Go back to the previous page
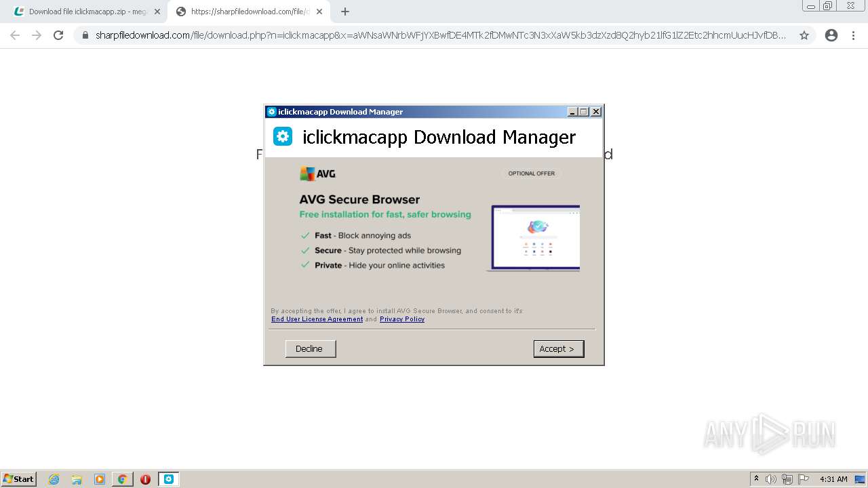 tap(15, 35)
